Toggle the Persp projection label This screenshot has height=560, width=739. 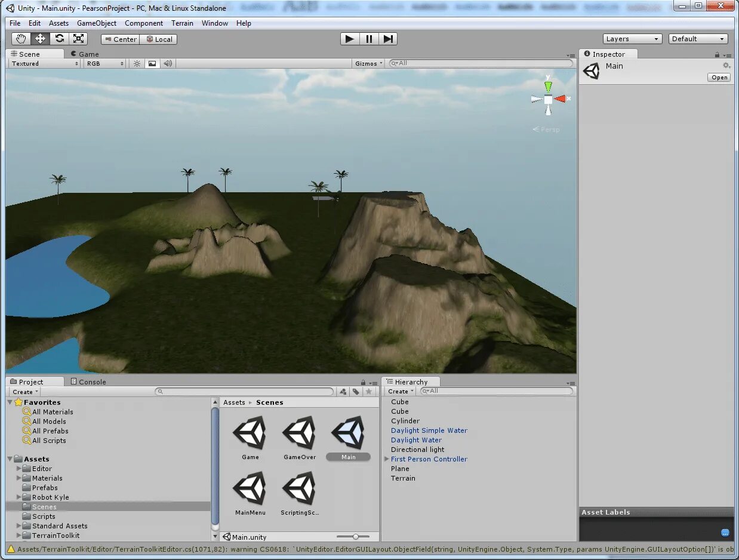pos(546,130)
